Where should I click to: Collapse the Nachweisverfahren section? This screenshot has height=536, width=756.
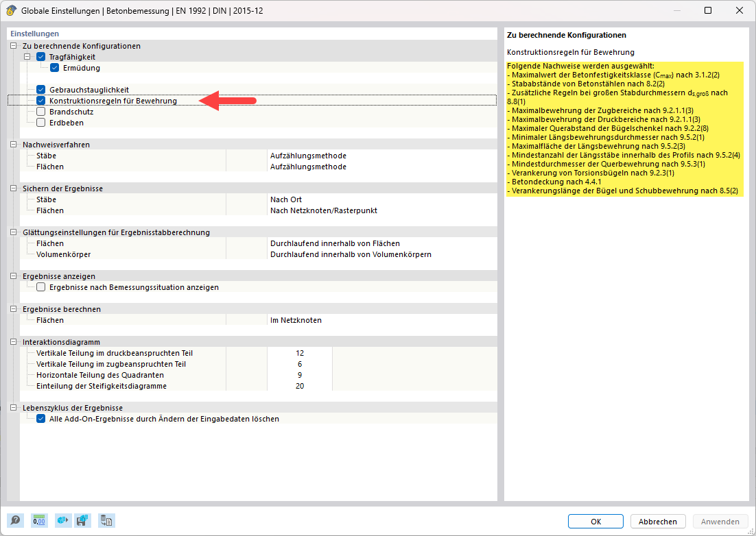[x=13, y=145]
